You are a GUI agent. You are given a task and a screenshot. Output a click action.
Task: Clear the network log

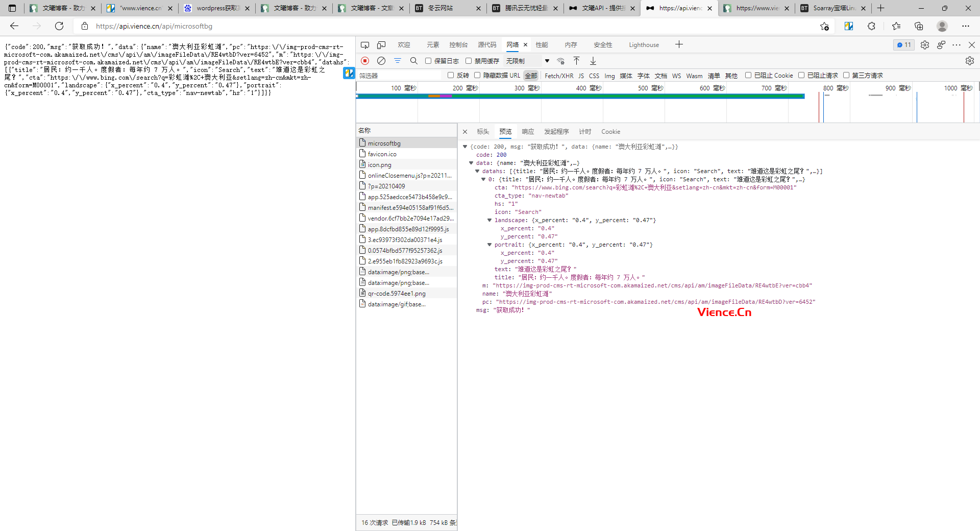pos(381,61)
